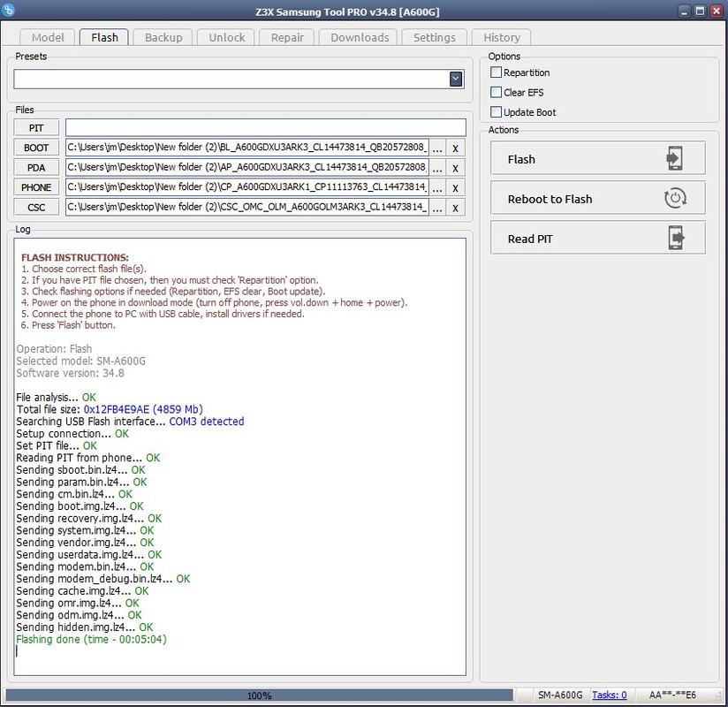Select the Flash tab

(104, 37)
